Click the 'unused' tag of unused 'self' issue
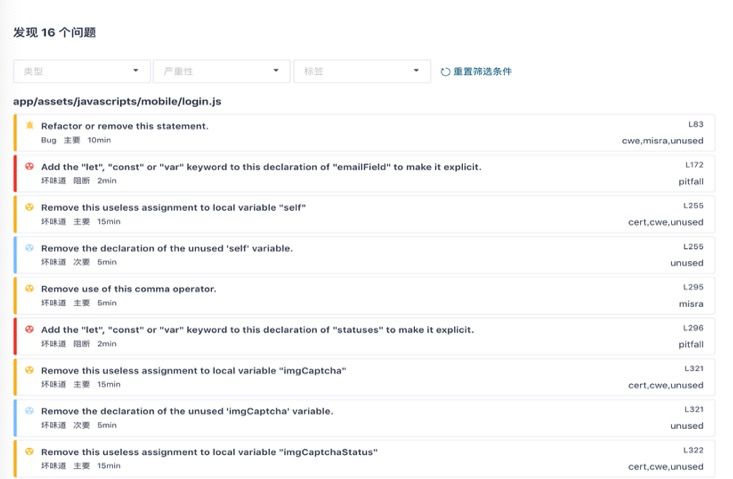 coord(687,263)
